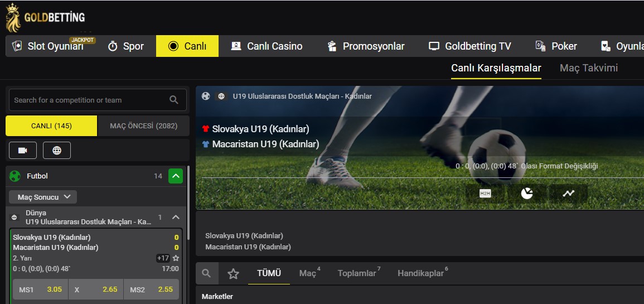This screenshot has width=644, height=304.
Task: Click the markets search magnifier icon
Action: pyautogui.click(x=207, y=273)
